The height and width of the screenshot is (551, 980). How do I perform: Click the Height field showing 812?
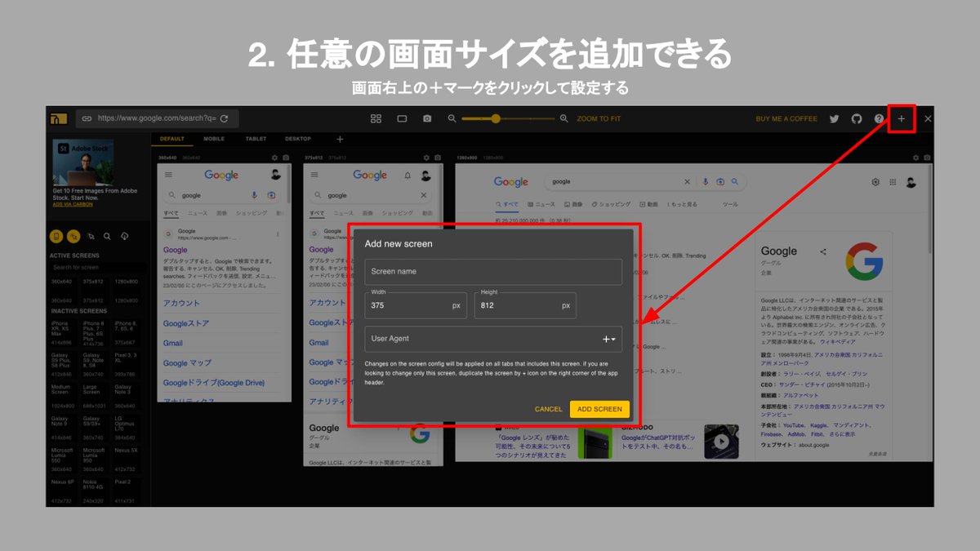tap(525, 305)
